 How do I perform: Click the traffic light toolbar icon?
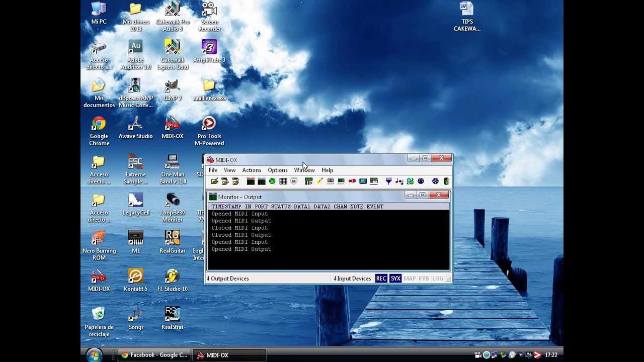[x=446, y=181]
